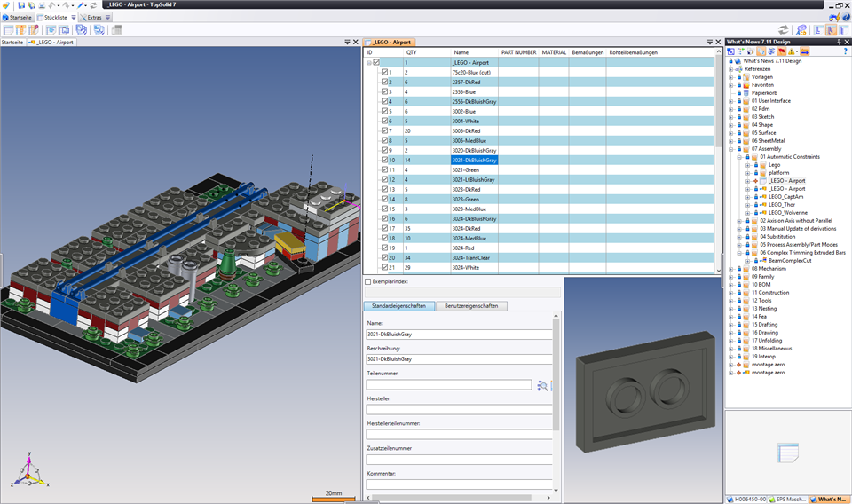Viewport: 852px width, 504px height.
Task: Switch to the SPS Masch... bottom tab
Action: pos(787,499)
